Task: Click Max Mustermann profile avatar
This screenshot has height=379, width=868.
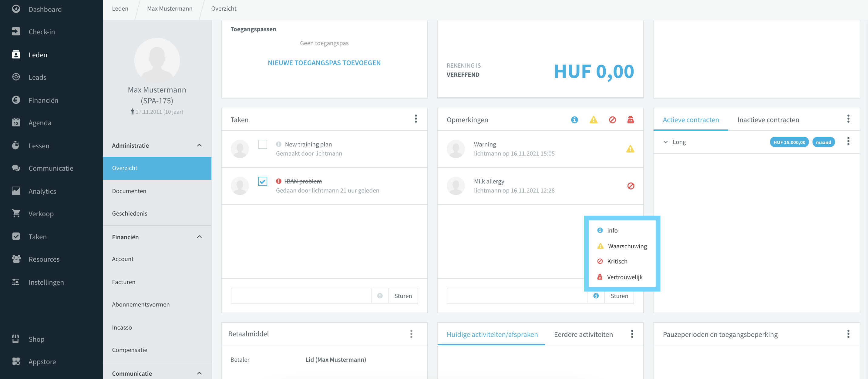Action: (157, 60)
